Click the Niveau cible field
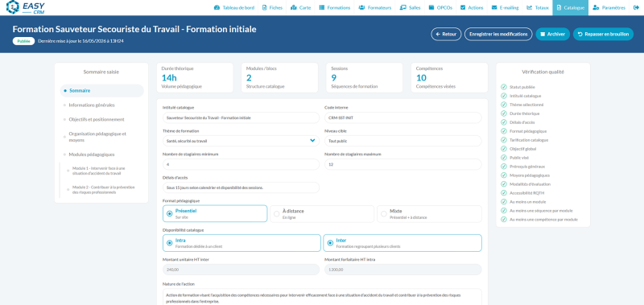 coord(402,141)
